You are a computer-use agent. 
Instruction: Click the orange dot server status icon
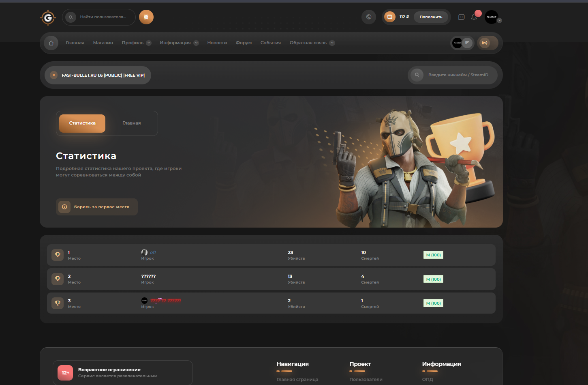[x=53, y=75]
